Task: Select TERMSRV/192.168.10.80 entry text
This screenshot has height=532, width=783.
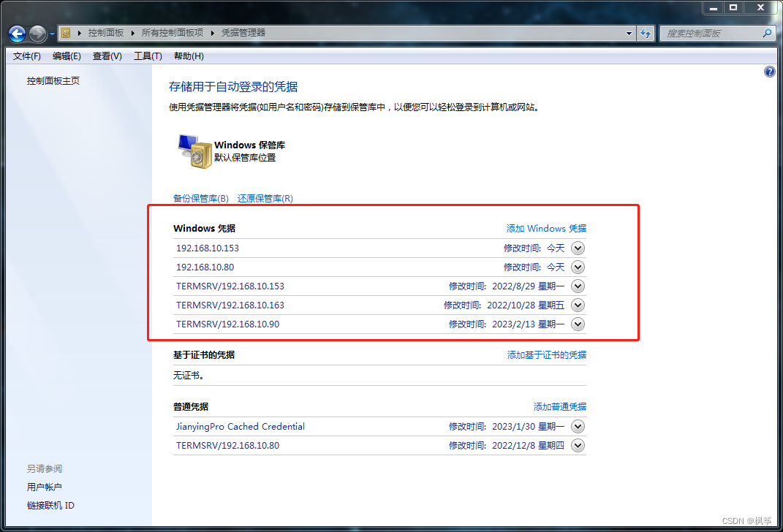Action: click(227, 445)
